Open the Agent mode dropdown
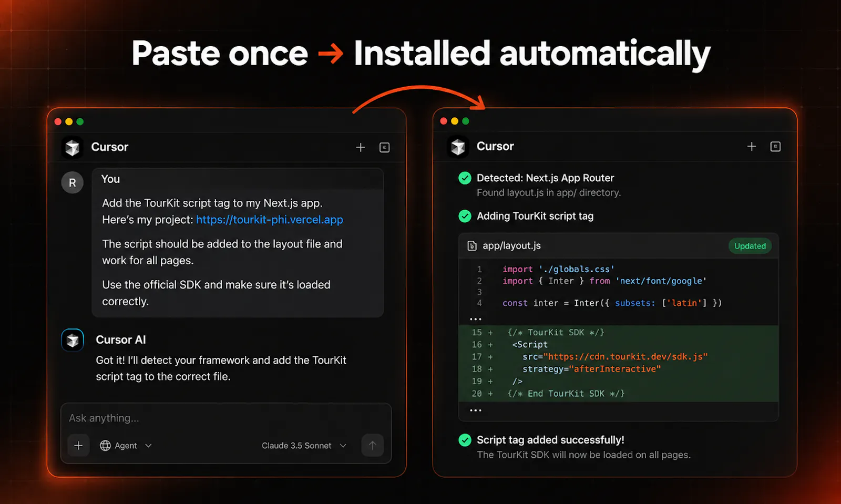841x504 pixels. [126, 446]
